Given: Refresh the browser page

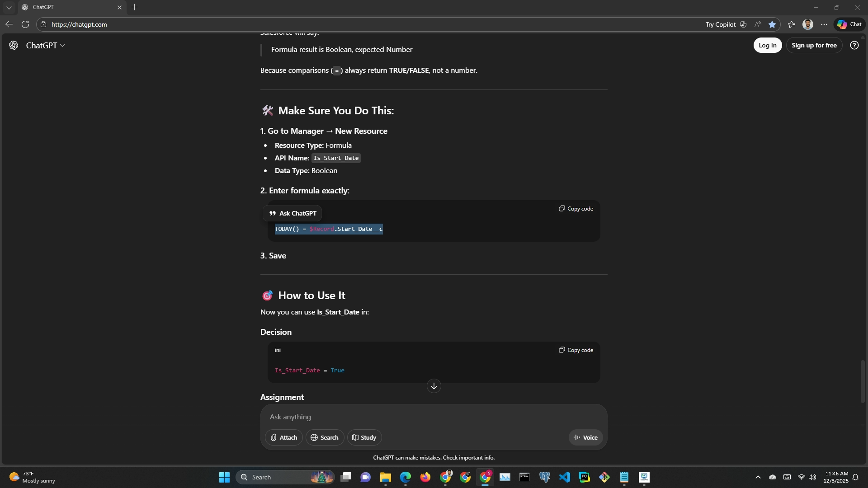Looking at the screenshot, I should click(x=25, y=24).
